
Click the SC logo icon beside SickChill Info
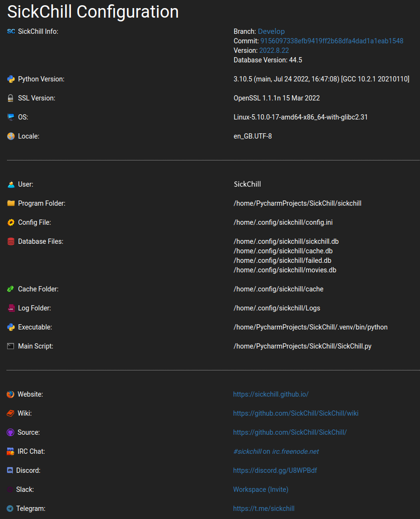pos(11,31)
